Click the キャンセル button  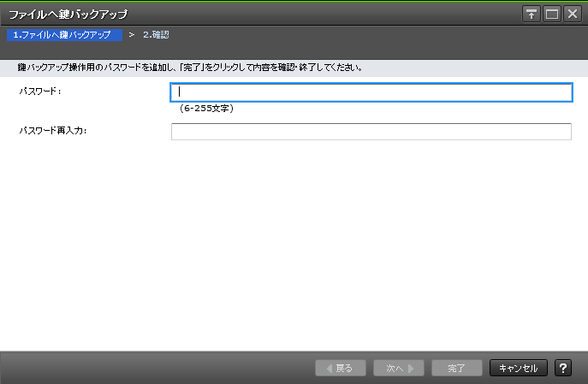pyautogui.click(x=519, y=368)
